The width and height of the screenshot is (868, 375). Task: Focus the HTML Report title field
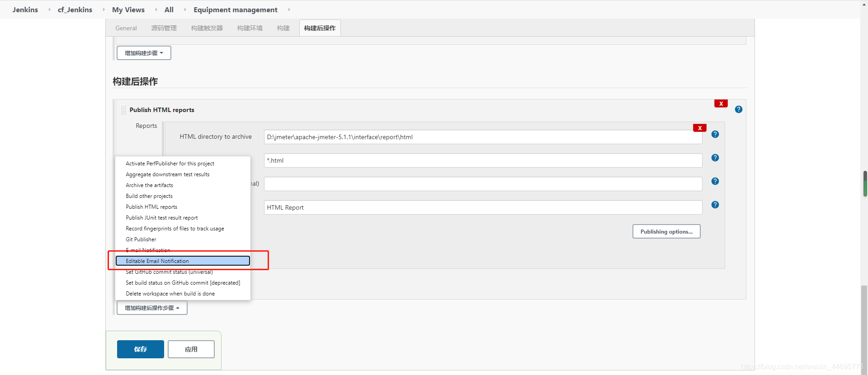pyautogui.click(x=483, y=207)
